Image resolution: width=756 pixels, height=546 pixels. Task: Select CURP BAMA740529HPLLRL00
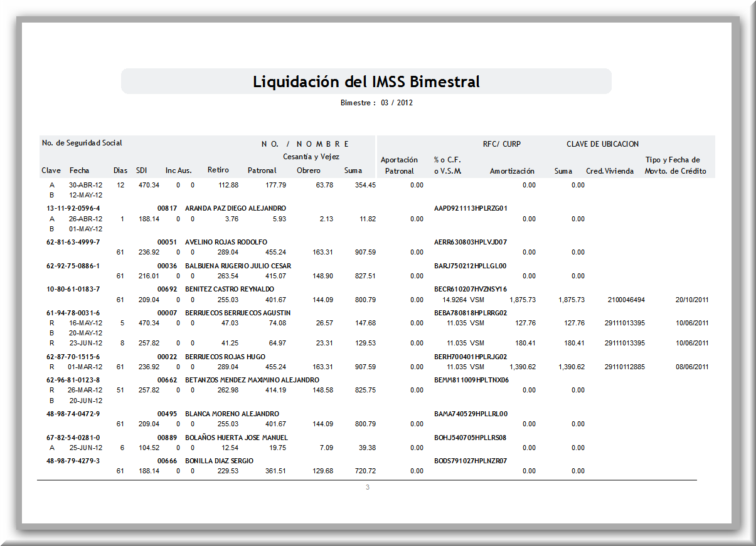pos(471,414)
